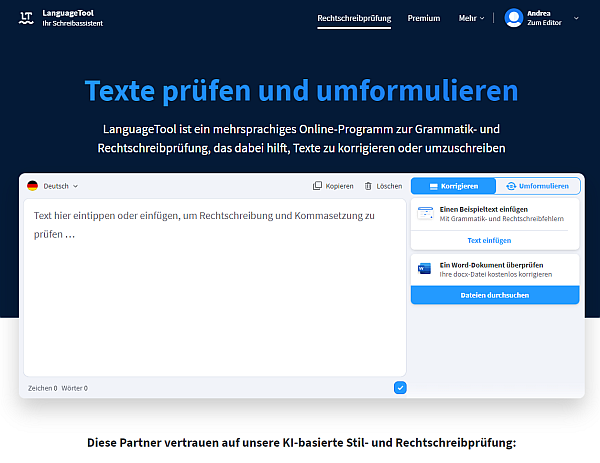Click the Andrea user avatar icon
The image size is (600, 463).
514,18
